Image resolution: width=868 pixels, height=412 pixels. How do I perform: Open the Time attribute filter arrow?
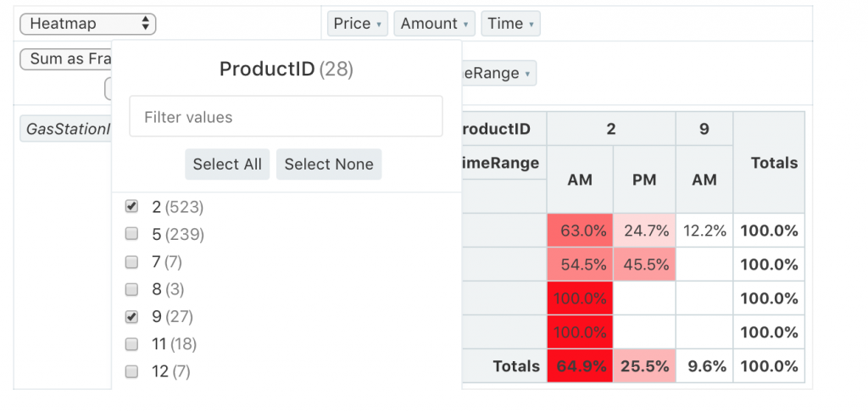pos(531,25)
